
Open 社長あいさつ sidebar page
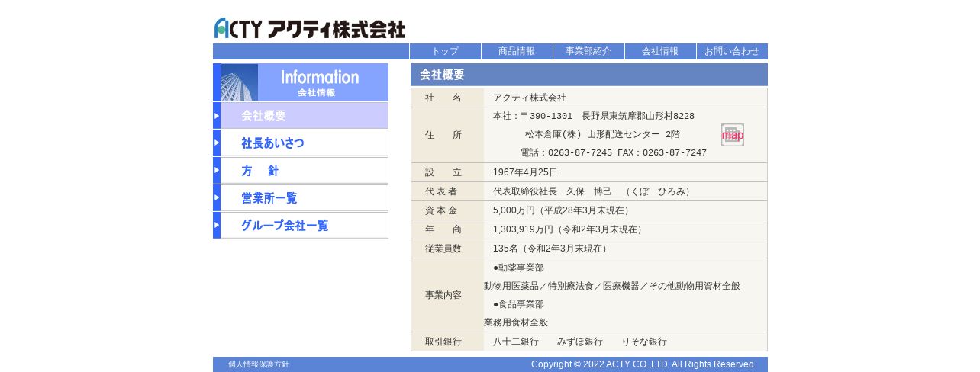(x=301, y=143)
